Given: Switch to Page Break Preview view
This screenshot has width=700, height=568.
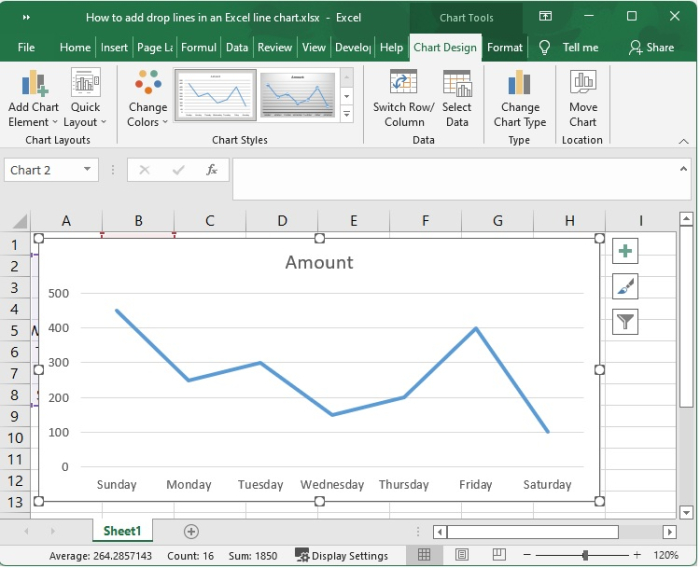Looking at the screenshot, I should pos(498,555).
